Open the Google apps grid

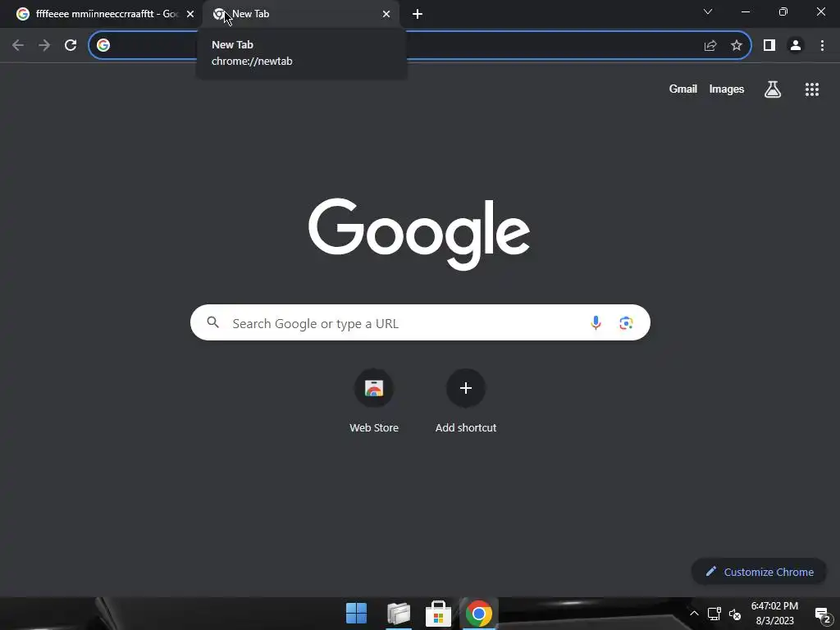click(812, 89)
